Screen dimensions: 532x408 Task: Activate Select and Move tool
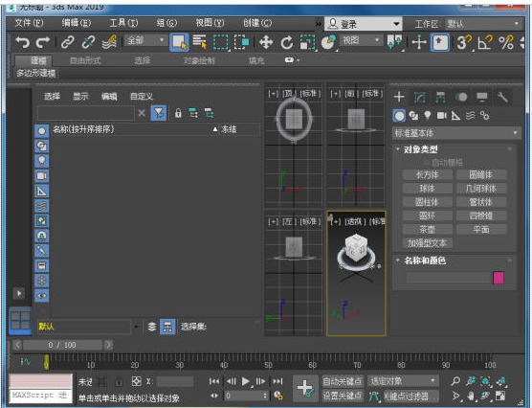266,42
